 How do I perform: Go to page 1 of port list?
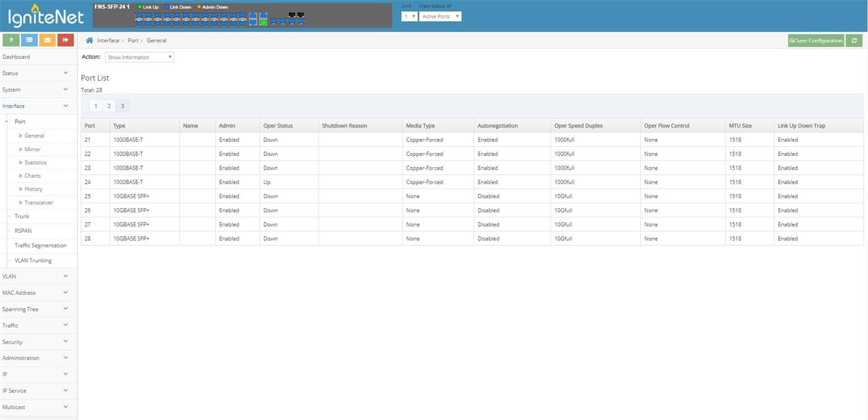(x=95, y=106)
